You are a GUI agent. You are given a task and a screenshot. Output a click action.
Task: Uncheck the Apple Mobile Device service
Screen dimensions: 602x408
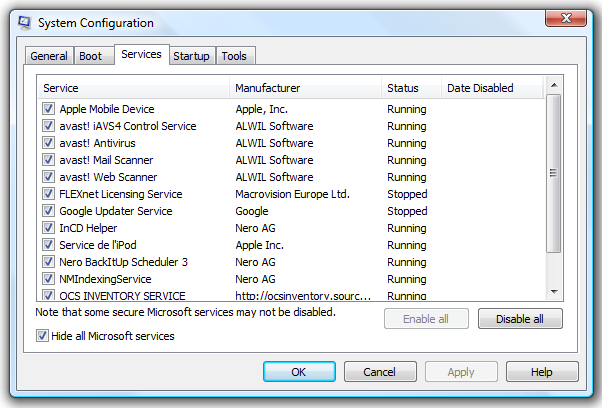tap(48, 109)
